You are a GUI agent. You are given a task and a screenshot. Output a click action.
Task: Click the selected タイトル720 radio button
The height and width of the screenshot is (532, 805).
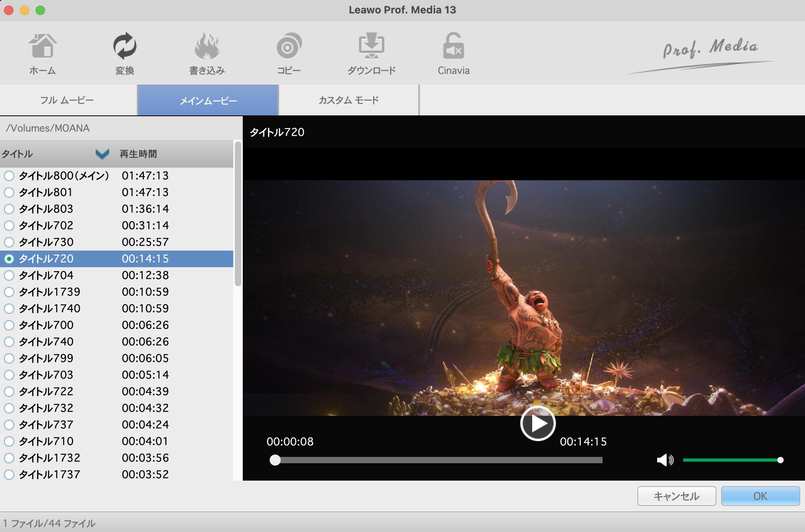(x=9, y=258)
